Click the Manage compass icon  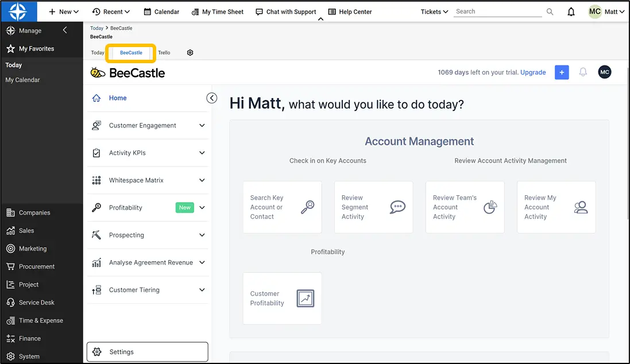pyautogui.click(x=11, y=30)
